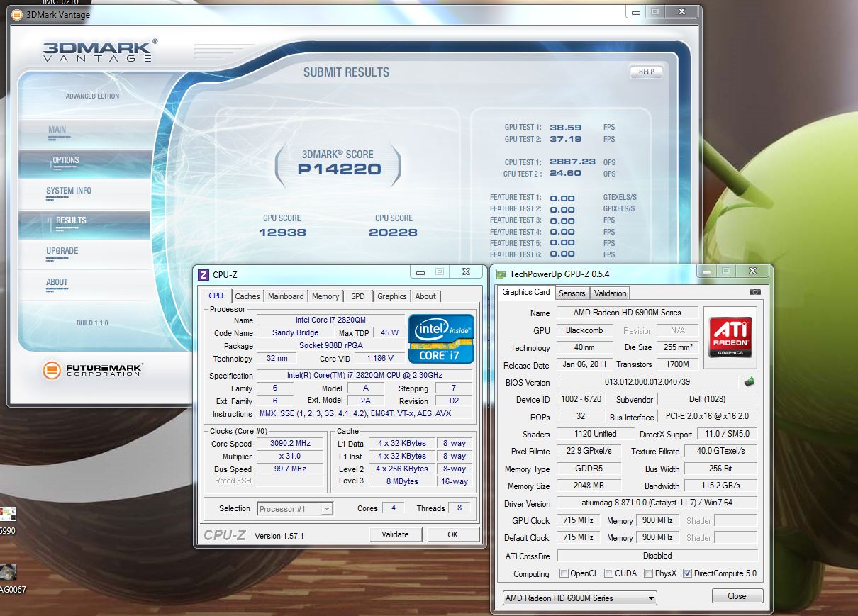Click the GPU value "Blackcomb"
Viewport: 858px width, 616px height.
(584, 330)
